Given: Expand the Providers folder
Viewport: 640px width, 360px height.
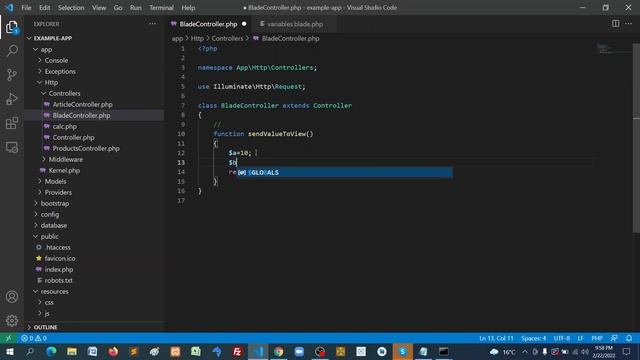Looking at the screenshot, I should tap(58, 193).
